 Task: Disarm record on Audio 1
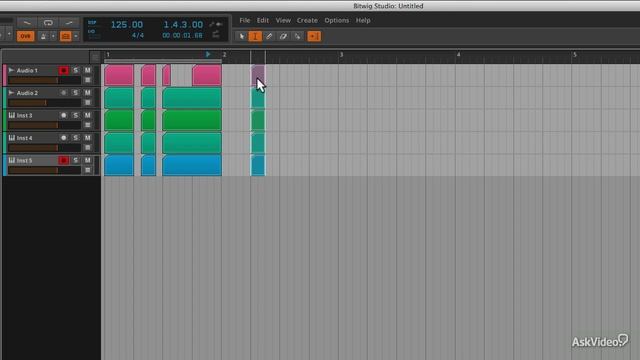pos(63,71)
